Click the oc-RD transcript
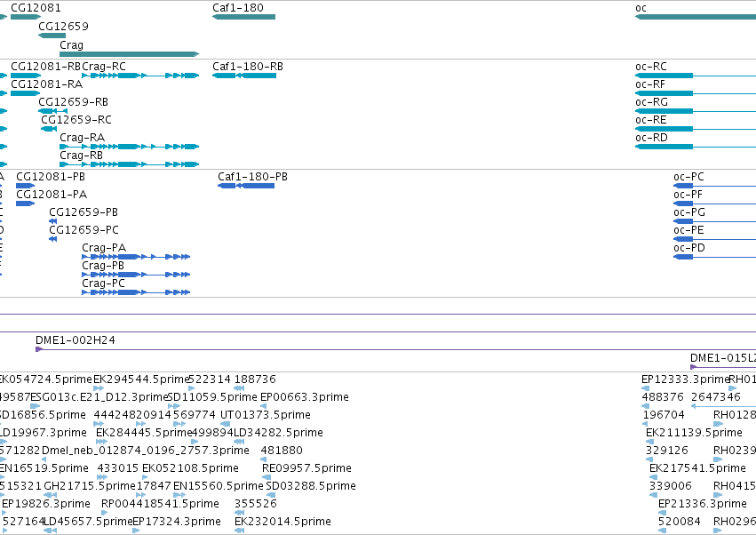The height and width of the screenshot is (535, 756). click(x=696, y=147)
